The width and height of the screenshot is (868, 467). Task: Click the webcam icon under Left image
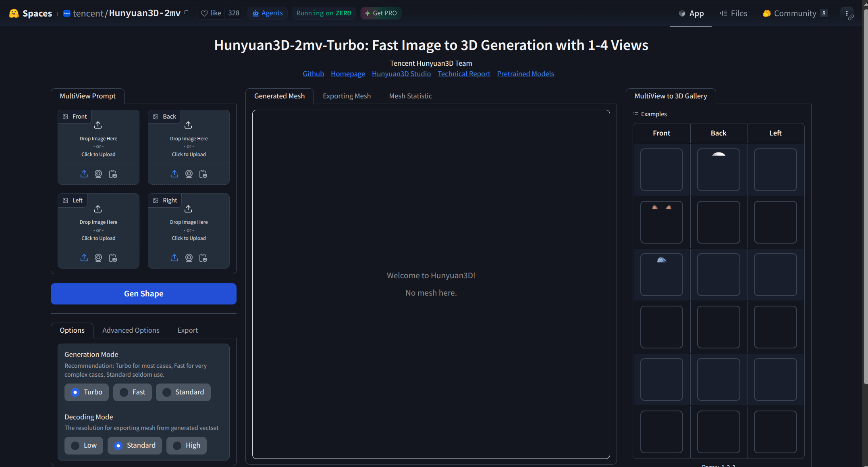pos(98,258)
